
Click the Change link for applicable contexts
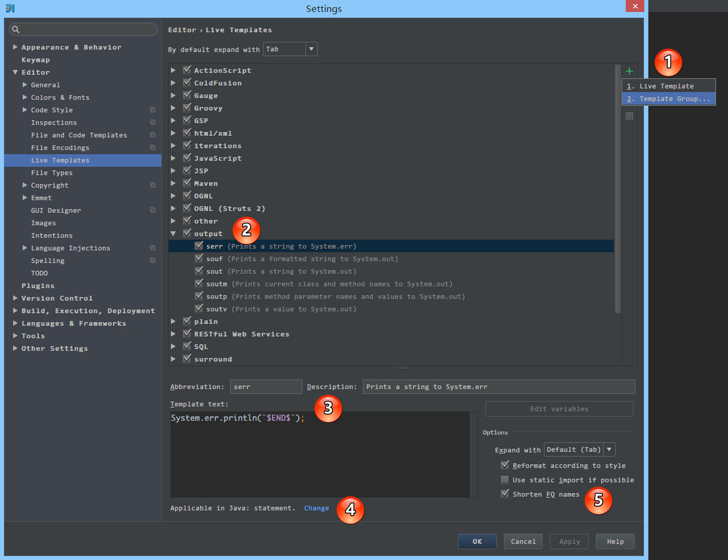coord(316,508)
